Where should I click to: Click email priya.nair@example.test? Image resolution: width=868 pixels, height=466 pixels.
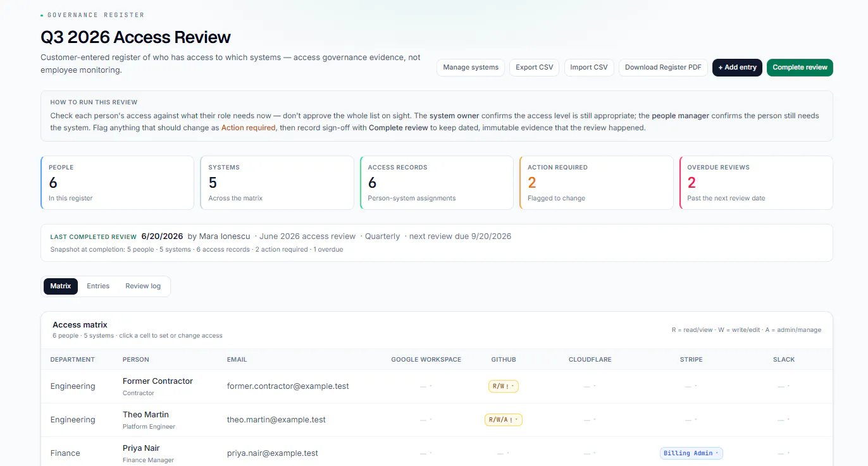(x=273, y=453)
